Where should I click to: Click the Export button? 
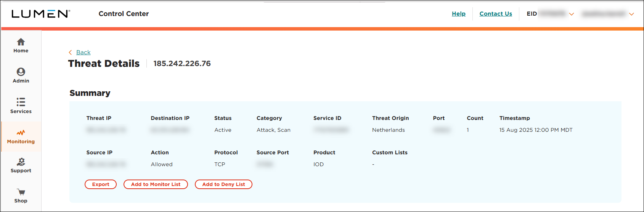point(101,184)
